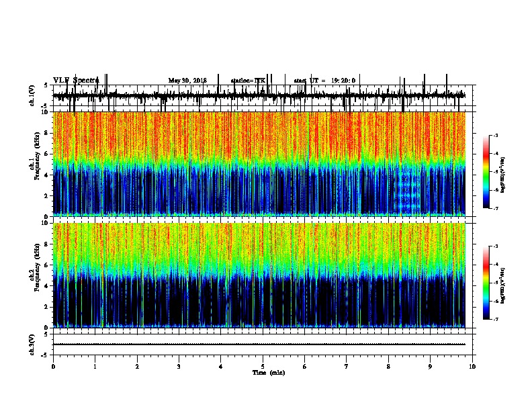Click the date text "May 30, 2018"

click(187, 81)
